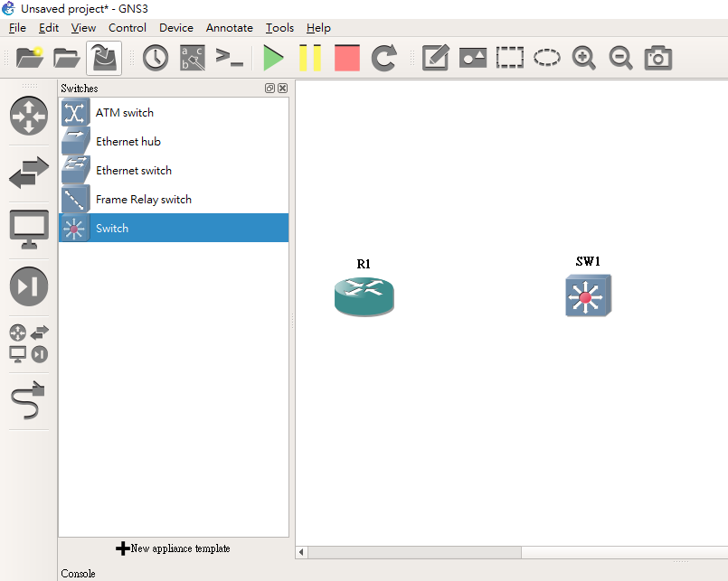The image size is (728, 581).
Task: Select the highlighted Switch entry
Action: (x=174, y=228)
